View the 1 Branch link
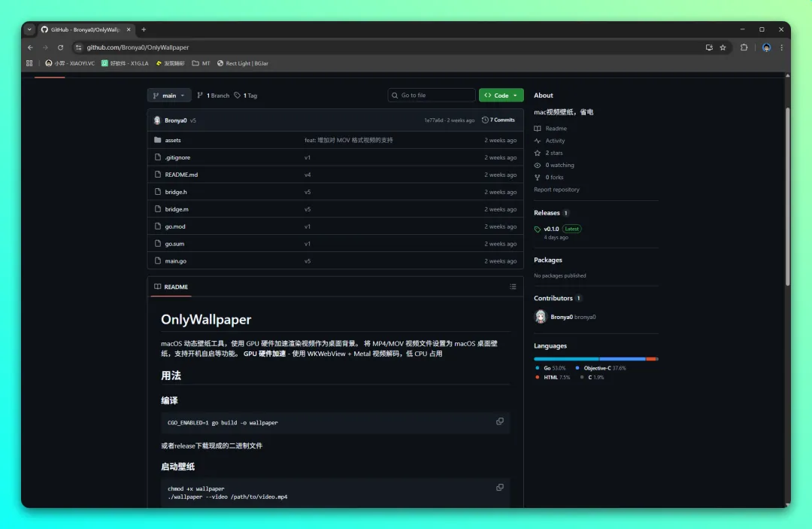The width and height of the screenshot is (812, 529). click(214, 96)
